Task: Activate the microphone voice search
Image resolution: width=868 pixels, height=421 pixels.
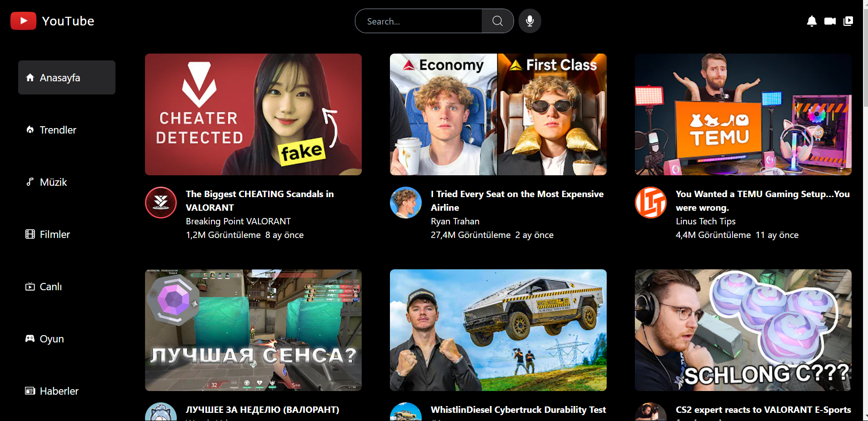Action: 530,21
